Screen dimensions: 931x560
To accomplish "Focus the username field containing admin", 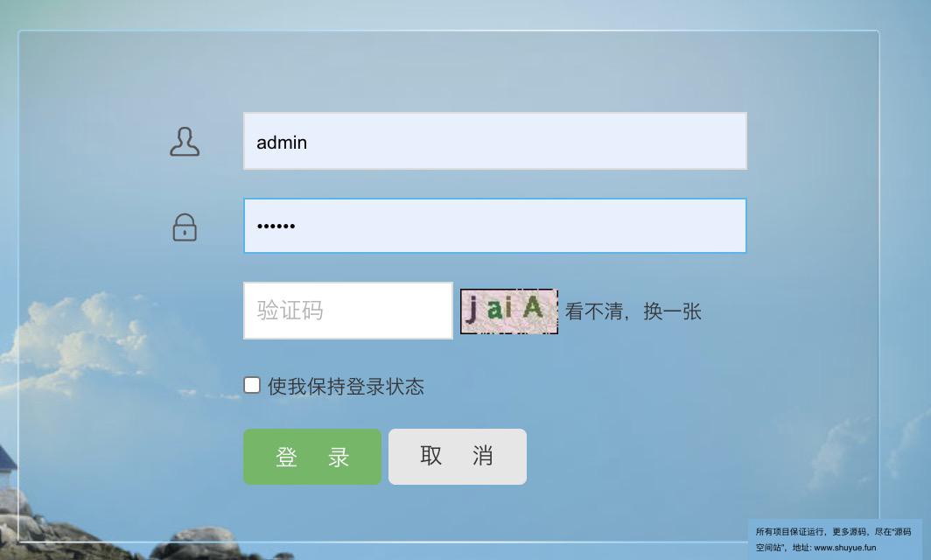I will (x=495, y=142).
